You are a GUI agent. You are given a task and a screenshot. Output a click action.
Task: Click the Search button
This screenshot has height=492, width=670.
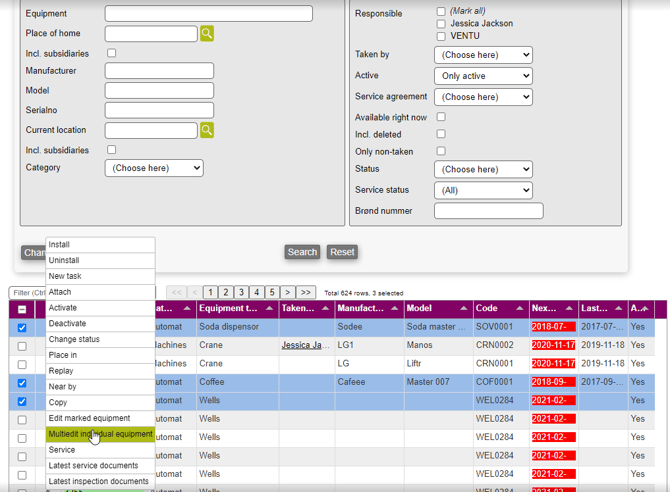tap(302, 252)
